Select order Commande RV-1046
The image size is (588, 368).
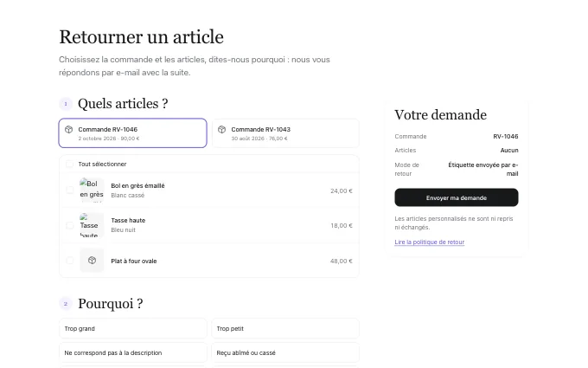click(x=133, y=133)
